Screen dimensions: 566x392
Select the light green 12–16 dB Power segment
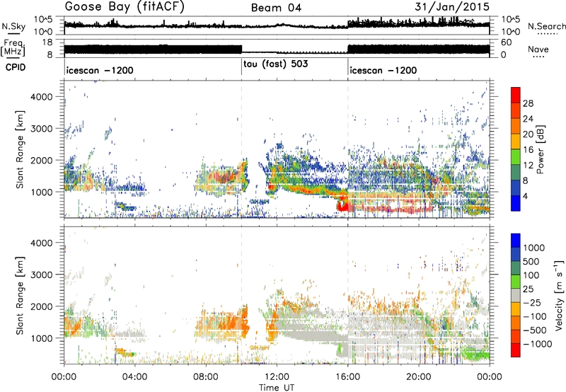(516, 157)
